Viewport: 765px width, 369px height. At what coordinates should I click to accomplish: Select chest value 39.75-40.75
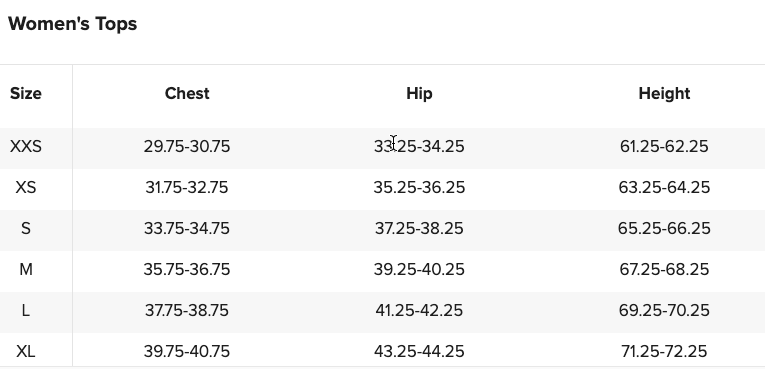(x=187, y=351)
